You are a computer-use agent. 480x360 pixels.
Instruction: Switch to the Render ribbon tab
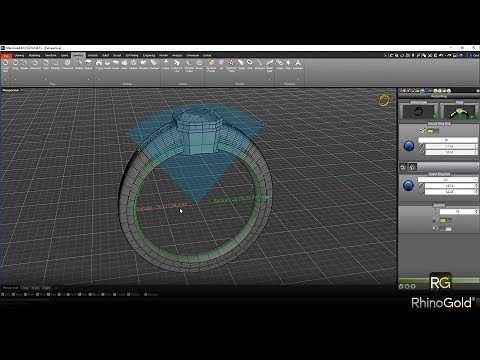click(164, 55)
